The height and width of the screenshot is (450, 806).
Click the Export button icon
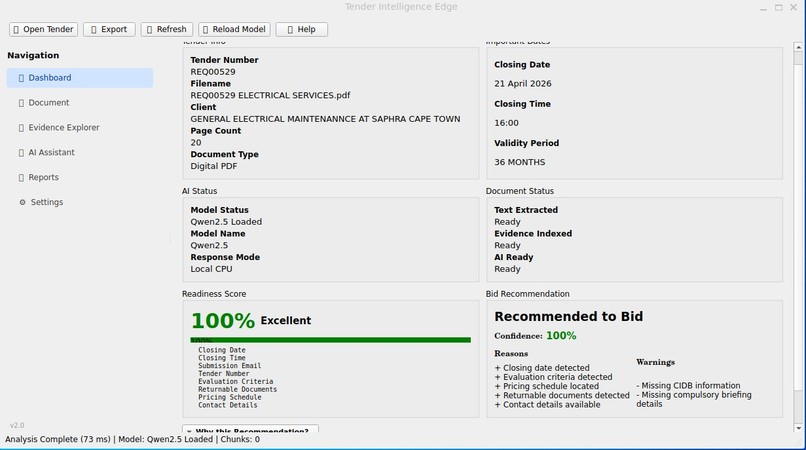[x=94, y=30]
